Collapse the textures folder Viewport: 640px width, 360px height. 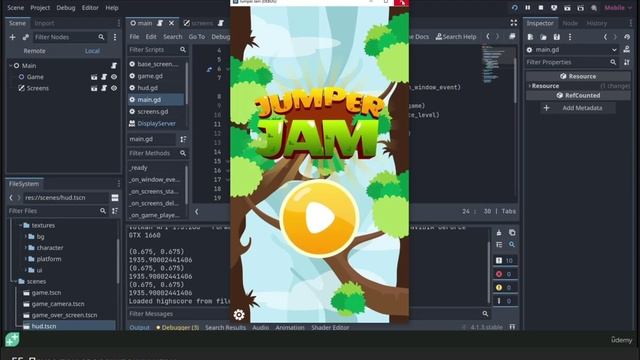(x=20, y=225)
